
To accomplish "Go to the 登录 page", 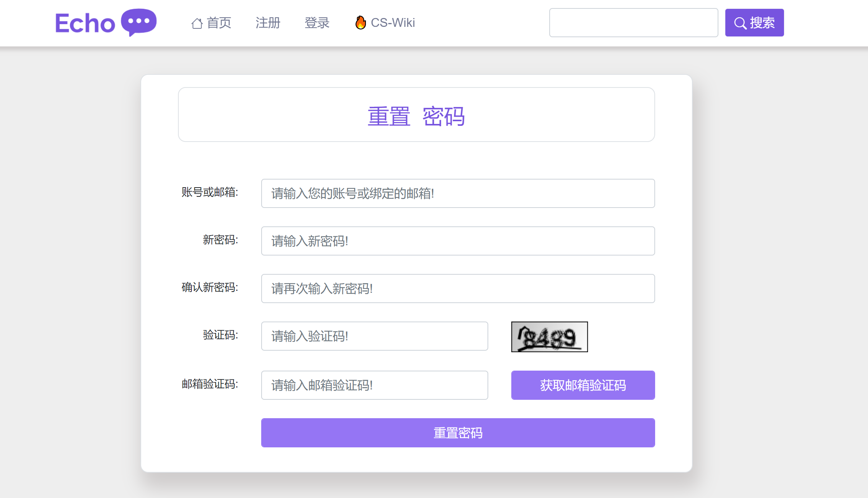I will point(317,23).
